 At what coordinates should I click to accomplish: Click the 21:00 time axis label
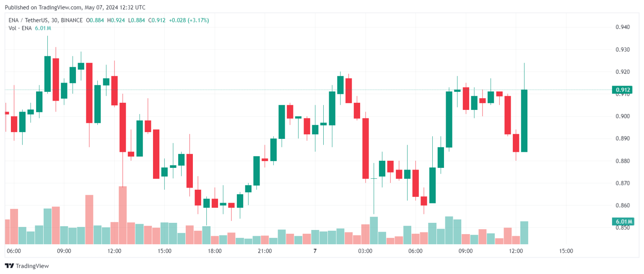coord(265,251)
